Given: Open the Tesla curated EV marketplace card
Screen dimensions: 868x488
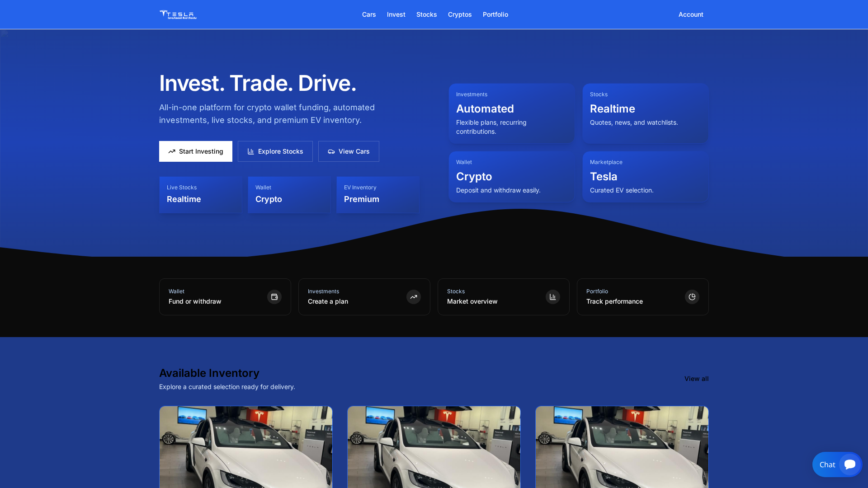Looking at the screenshot, I should click(645, 176).
